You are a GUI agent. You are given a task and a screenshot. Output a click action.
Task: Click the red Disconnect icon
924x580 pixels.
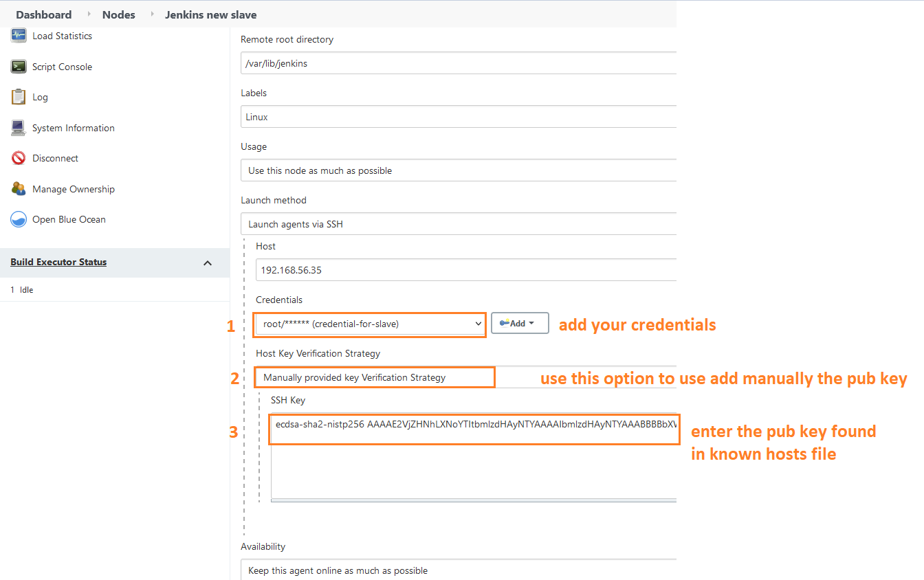pyautogui.click(x=19, y=158)
